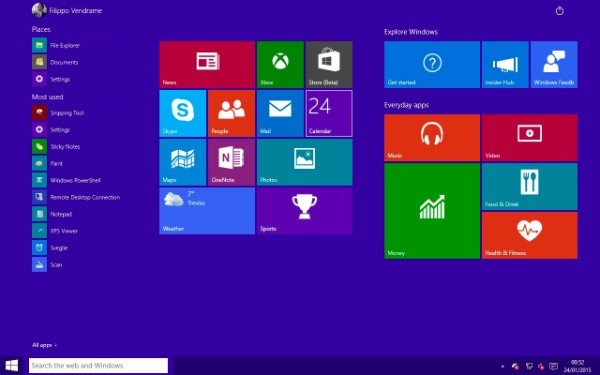
Task: Open the People tile
Action: [x=232, y=113]
